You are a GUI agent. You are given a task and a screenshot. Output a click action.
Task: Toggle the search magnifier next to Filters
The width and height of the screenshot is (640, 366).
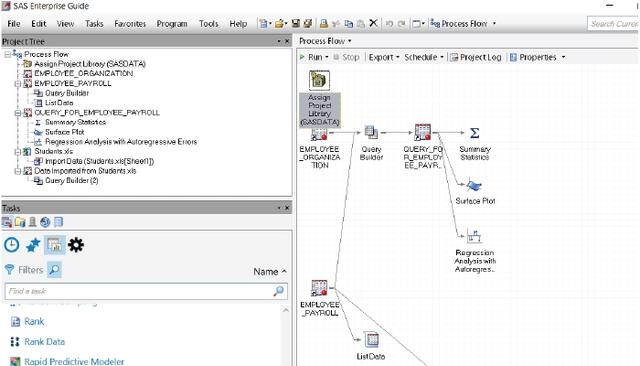(54, 270)
